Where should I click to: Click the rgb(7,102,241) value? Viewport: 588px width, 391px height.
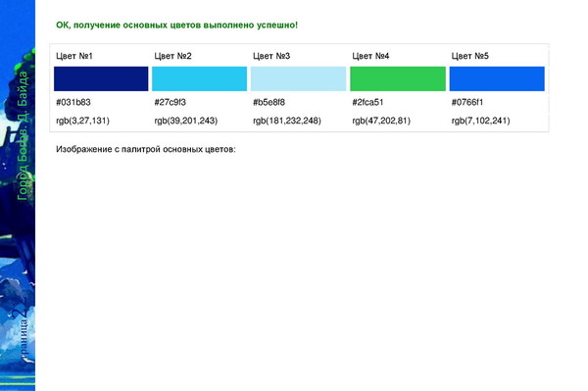tap(481, 121)
